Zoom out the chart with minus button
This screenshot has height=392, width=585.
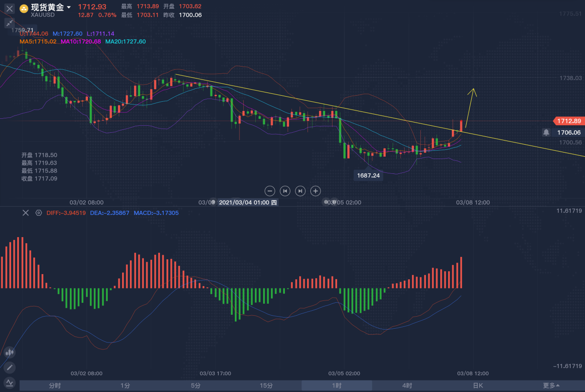[x=270, y=190]
